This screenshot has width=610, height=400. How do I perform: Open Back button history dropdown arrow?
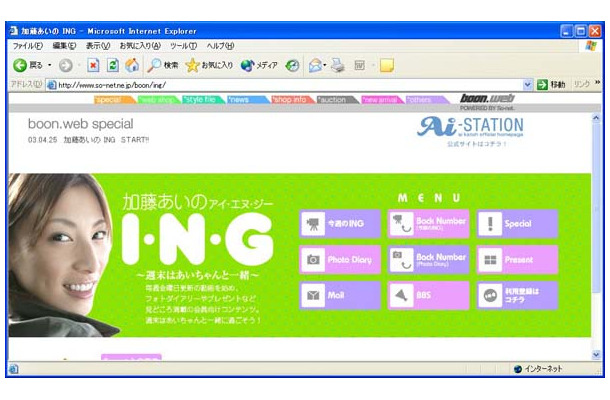(49, 65)
